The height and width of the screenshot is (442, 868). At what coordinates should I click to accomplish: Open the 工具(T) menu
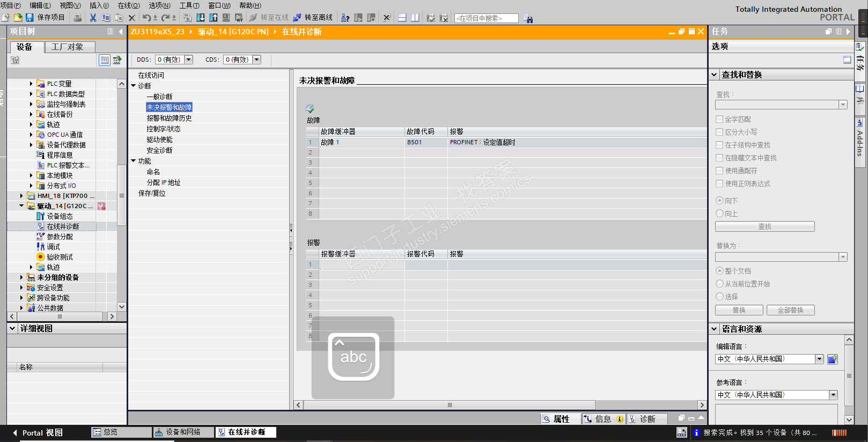(189, 5)
